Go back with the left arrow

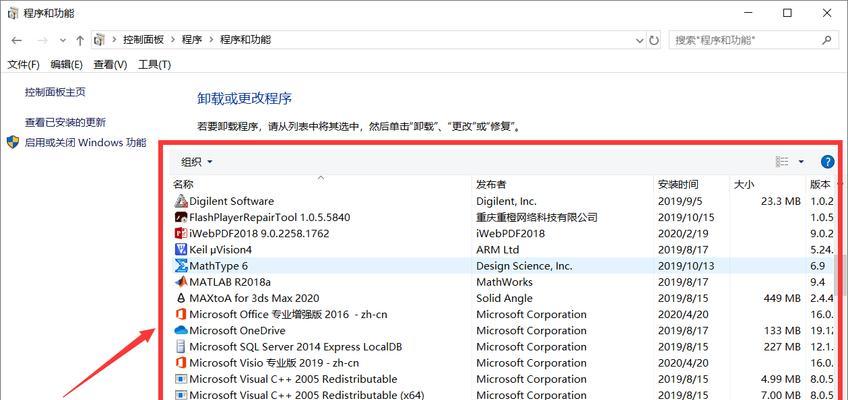point(17,40)
